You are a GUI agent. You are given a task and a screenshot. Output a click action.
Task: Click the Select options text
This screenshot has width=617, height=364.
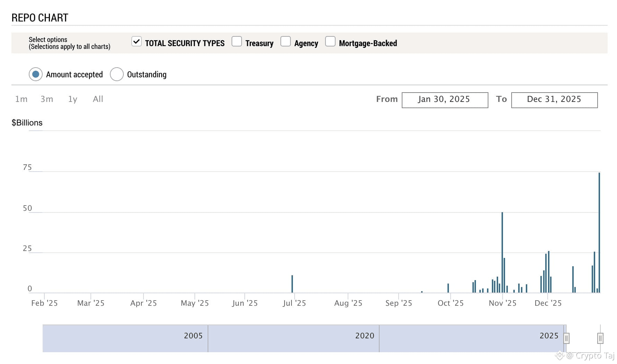click(x=48, y=40)
